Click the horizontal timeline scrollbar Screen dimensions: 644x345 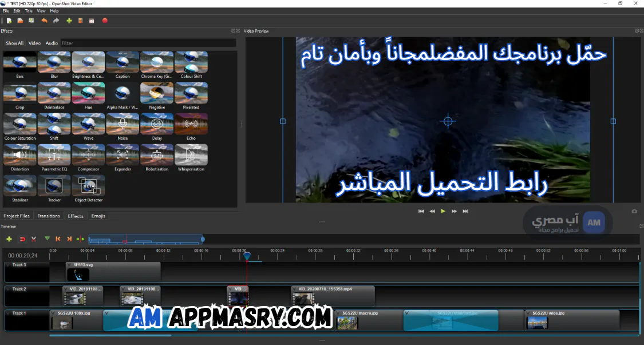coord(110,335)
